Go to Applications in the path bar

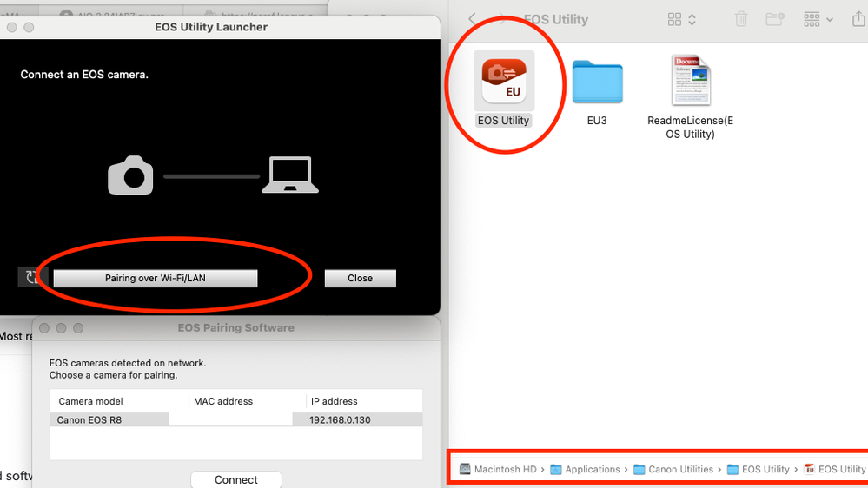coord(592,469)
